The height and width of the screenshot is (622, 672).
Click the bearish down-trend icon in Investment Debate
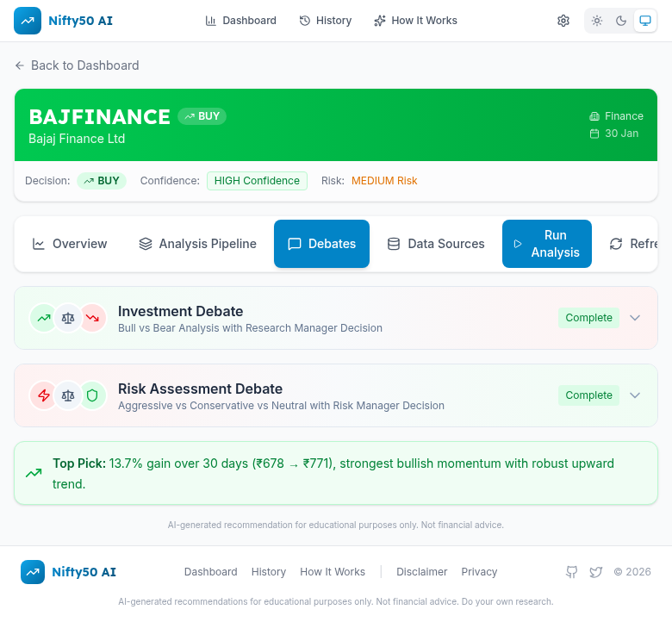click(x=92, y=318)
